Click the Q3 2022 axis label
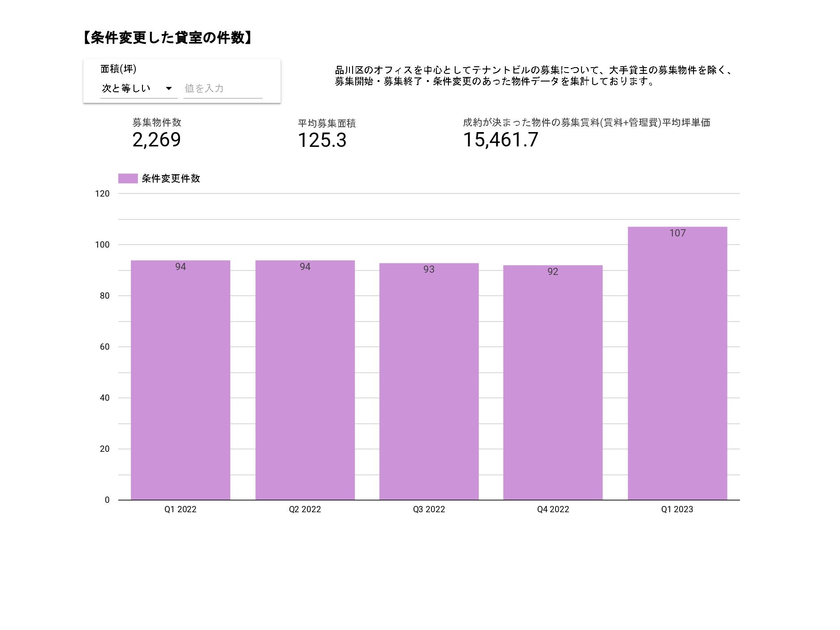 (429, 510)
